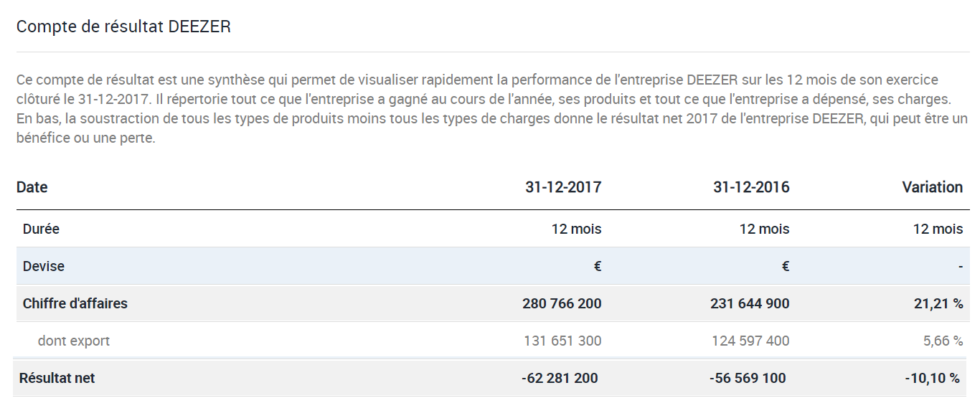Screen dimensions: 980x403
Task: Click the Date header cell
Action: click(x=32, y=187)
